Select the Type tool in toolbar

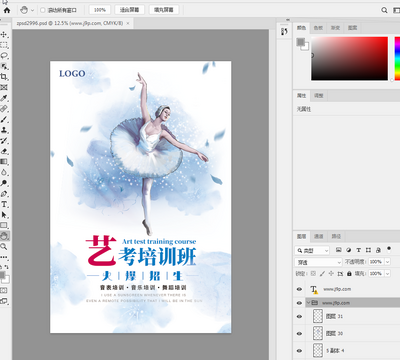(4, 204)
